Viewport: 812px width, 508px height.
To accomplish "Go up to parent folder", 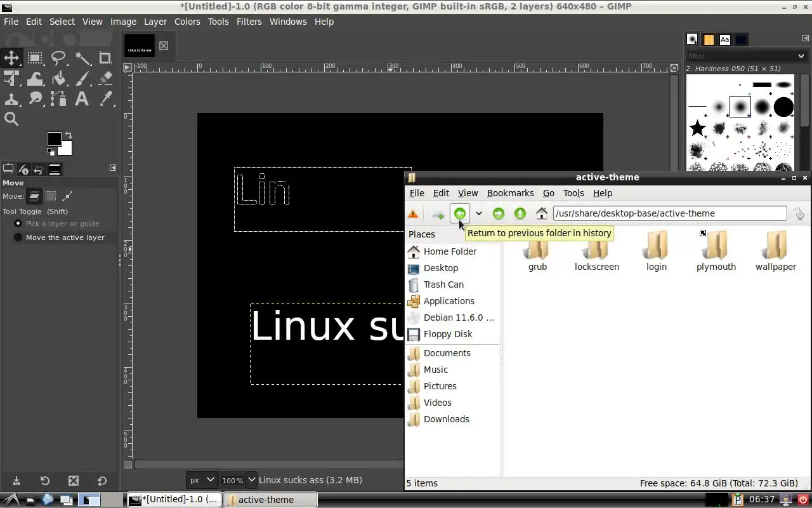I will (520, 214).
